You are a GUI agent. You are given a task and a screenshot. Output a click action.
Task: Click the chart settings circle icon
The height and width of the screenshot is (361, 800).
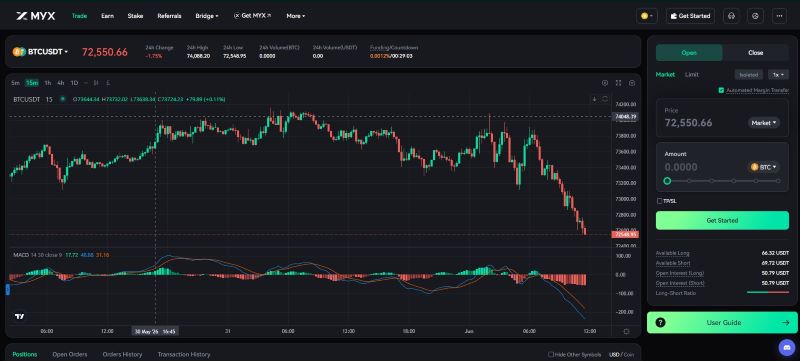[605, 83]
